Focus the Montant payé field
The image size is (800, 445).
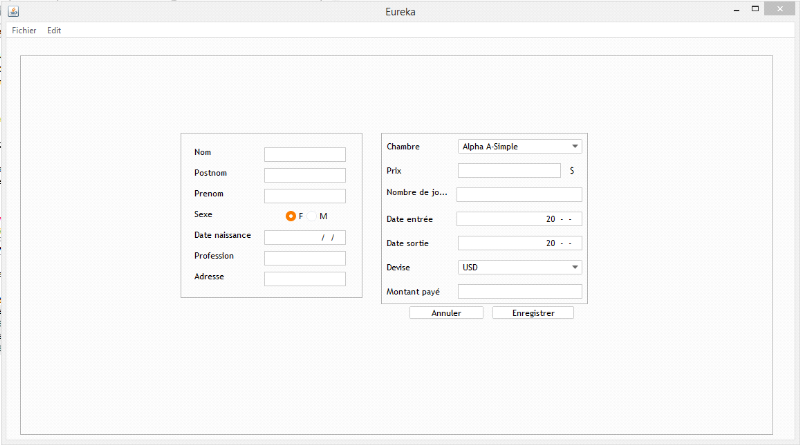520,291
